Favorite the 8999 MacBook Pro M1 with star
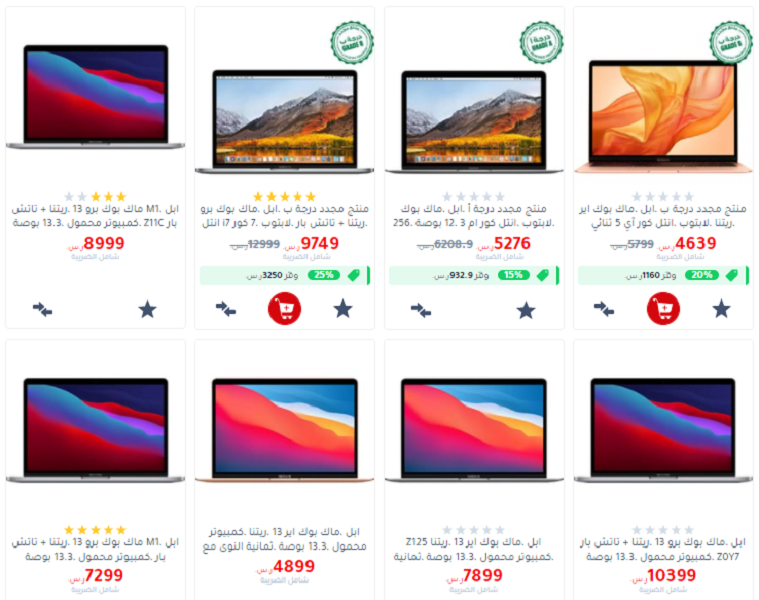Viewport: 759px width, 600px height. (x=148, y=309)
